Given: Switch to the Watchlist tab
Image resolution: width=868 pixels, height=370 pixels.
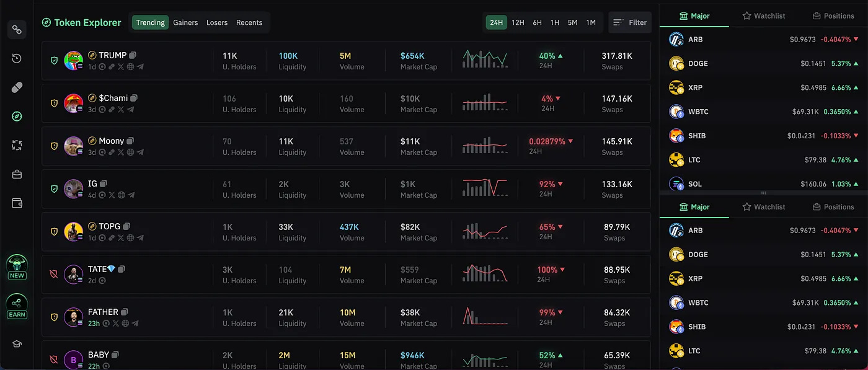Looking at the screenshot, I should pyautogui.click(x=763, y=15).
